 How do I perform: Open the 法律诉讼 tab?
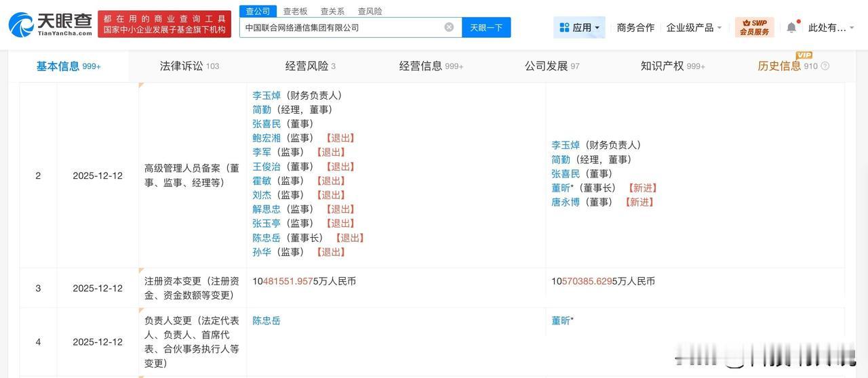[189, 66]
